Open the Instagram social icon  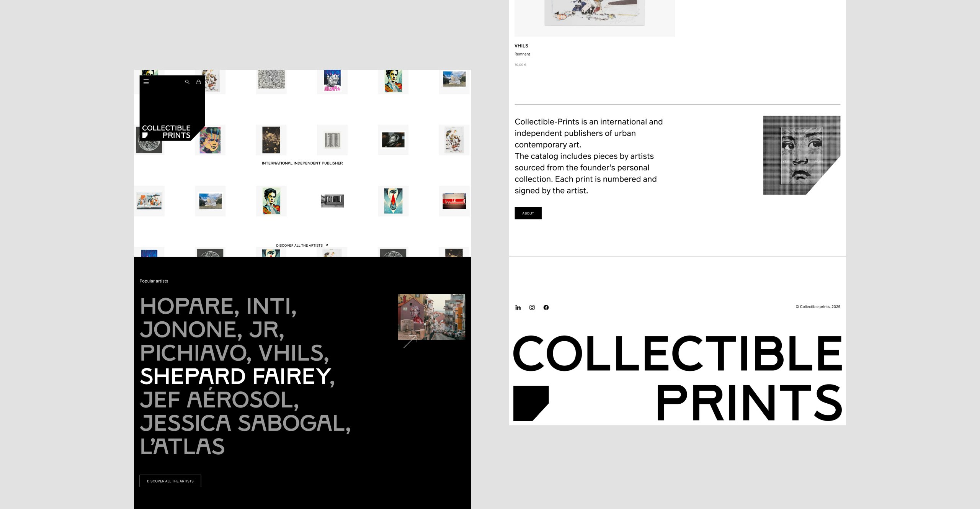click(x=532, y=307)
